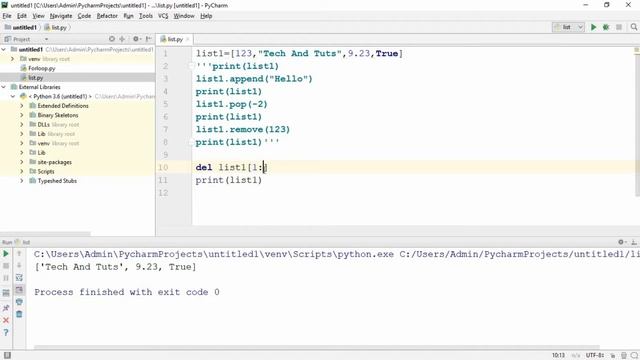
Task: Open the File menu
Action: (7, 16)
